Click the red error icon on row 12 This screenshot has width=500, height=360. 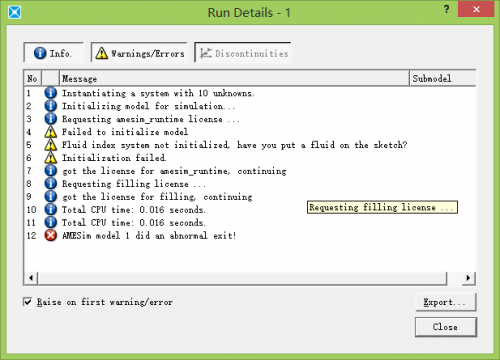[51, 235]
